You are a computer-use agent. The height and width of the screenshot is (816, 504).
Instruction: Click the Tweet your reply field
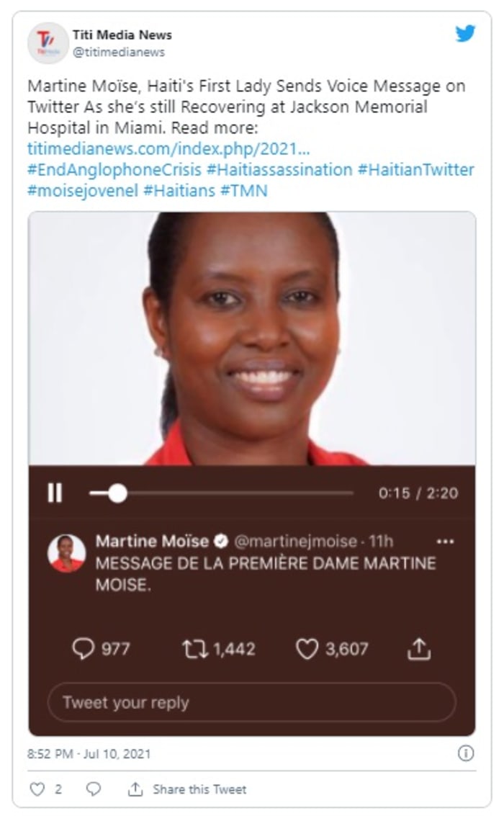(252, 702)
